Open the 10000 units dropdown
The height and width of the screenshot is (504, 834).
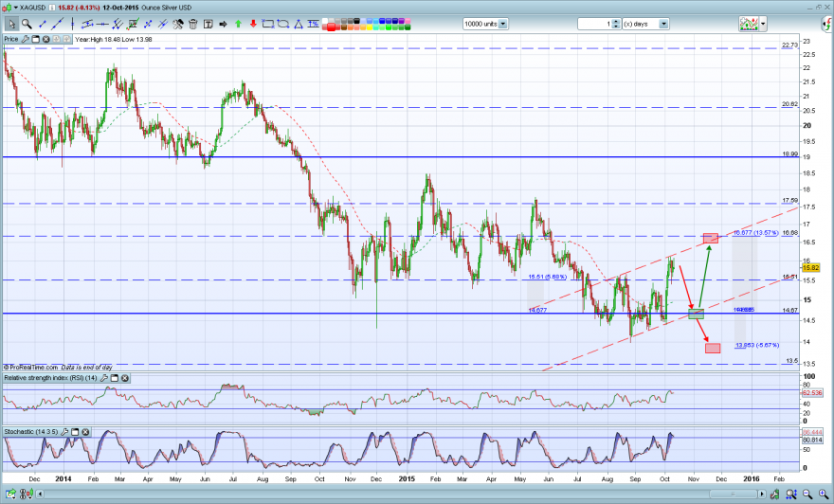503,24
